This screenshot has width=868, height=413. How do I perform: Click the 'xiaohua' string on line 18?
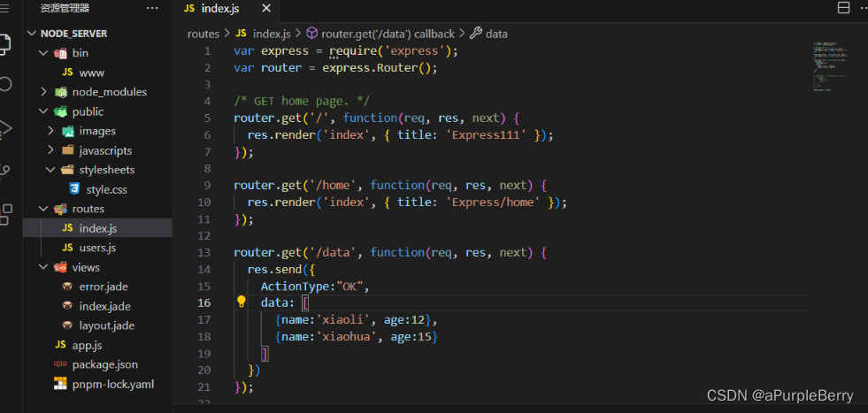point(345,337)
